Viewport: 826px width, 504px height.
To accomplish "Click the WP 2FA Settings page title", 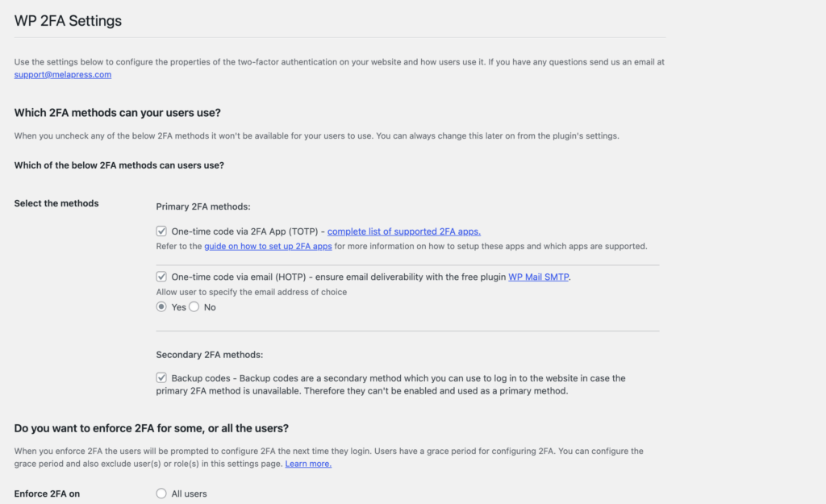I will [68, 21].
